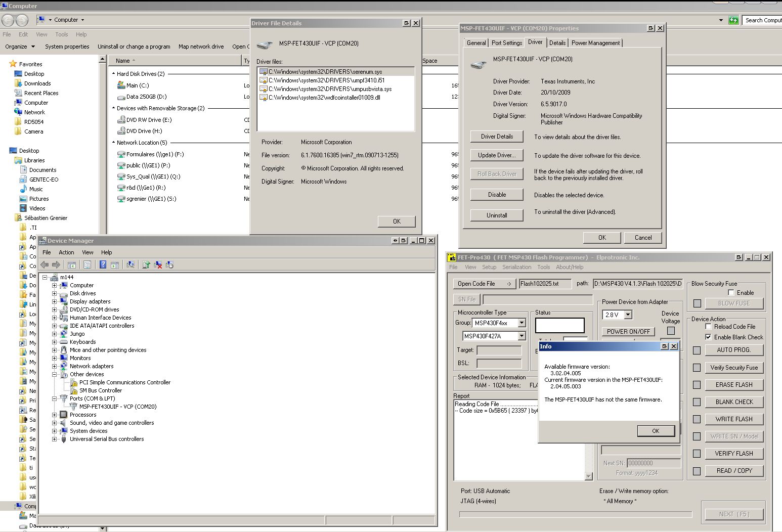Image resolution: width=782 pixels, height=532 pixels.
Task: Click Network icon in Favorites list
Action: pyautogui.click(x=18, y=112)
